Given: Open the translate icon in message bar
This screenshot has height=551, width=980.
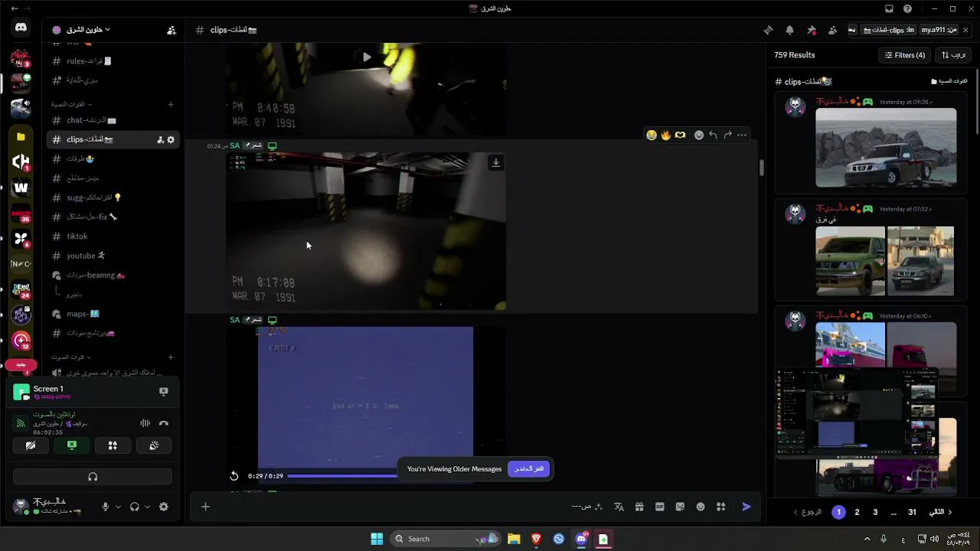Looking at the screenshot, I should [619, 507].
